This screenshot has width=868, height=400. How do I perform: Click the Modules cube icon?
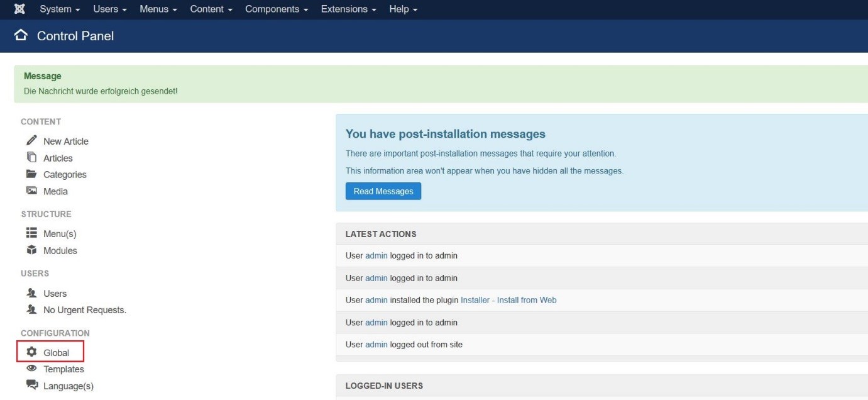(x=31, y=250)
